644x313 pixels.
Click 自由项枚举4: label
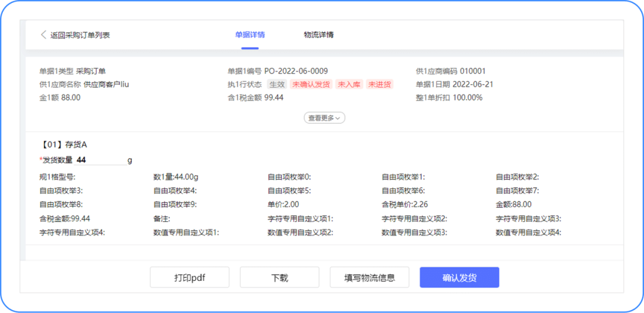point(175,191)
